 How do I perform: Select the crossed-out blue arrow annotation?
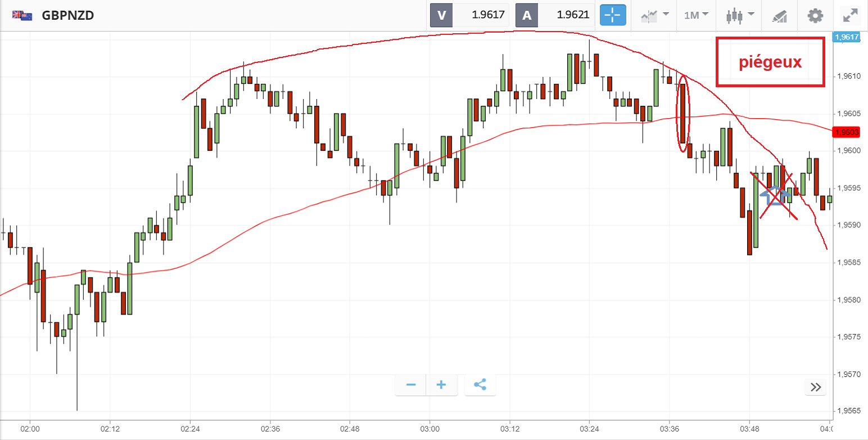775,195
